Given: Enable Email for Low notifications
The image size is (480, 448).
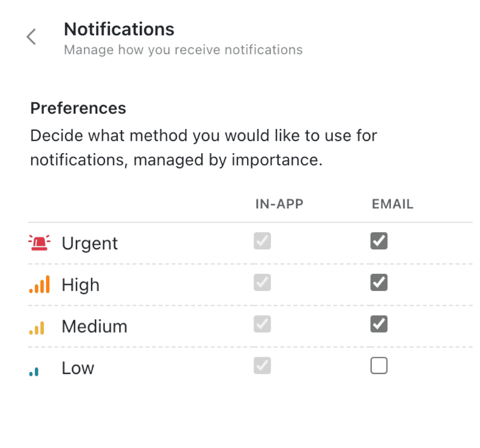Looking at the screenshot, I should pos(379,365).
